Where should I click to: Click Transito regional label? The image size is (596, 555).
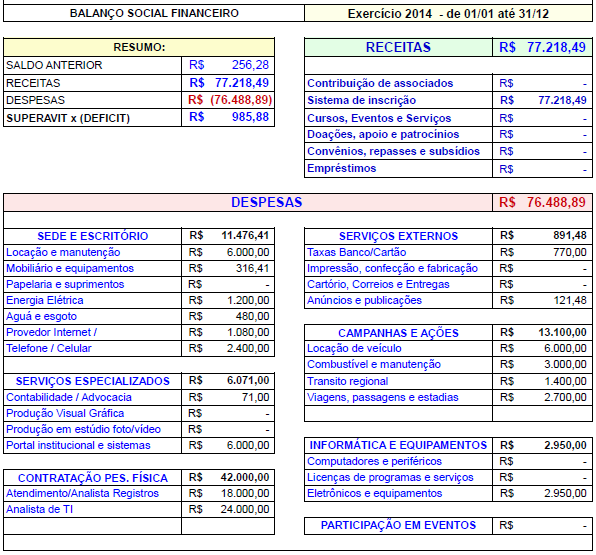(x=347, y=381)
